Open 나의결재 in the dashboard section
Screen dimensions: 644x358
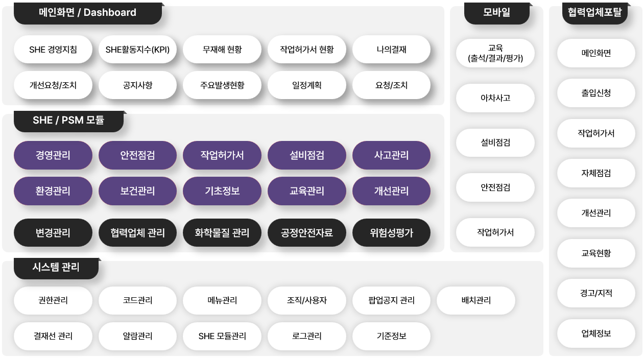(x=391, y=50)
